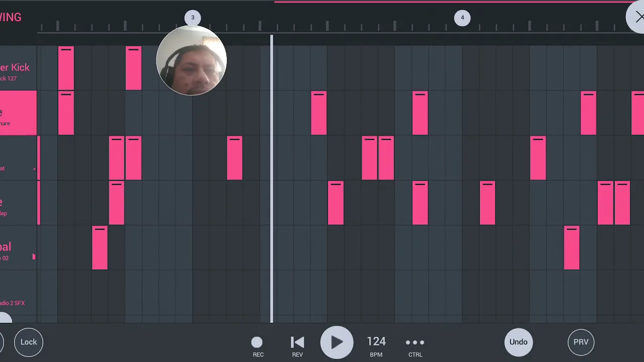The width and height of the screenshot is (644, 362).
Task: Undo the last edit
Action: (x=518, y=342)
